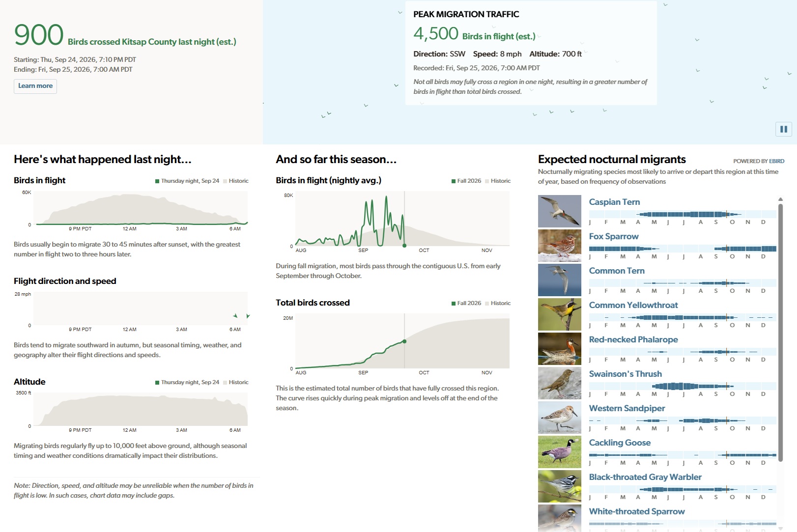
Task: Open the eBird link
Action: (x=776, y=161)
